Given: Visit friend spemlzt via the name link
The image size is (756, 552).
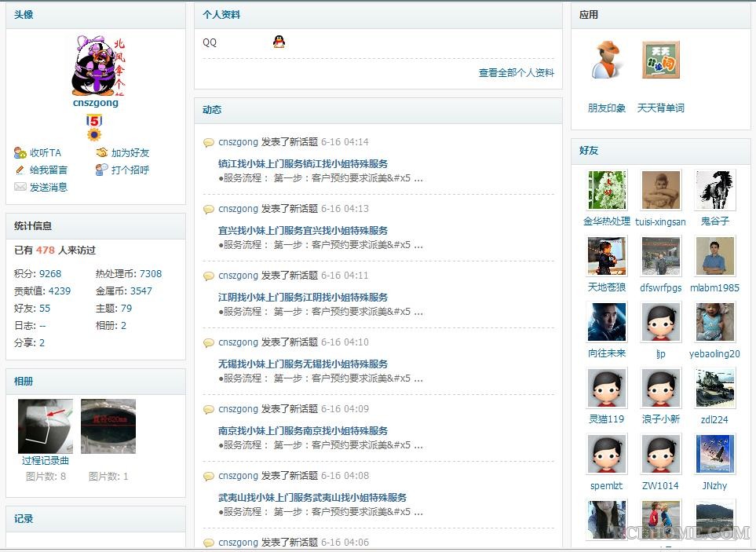Looking at the screenshot, I should [x=607, y=486].
